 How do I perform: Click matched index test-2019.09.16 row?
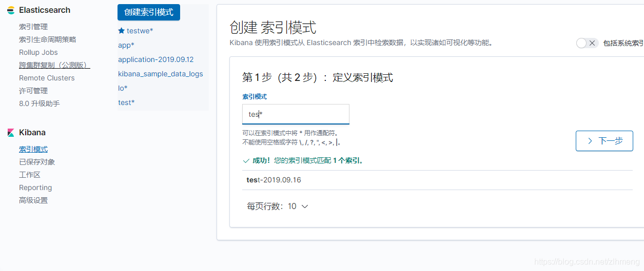[437, 180]
